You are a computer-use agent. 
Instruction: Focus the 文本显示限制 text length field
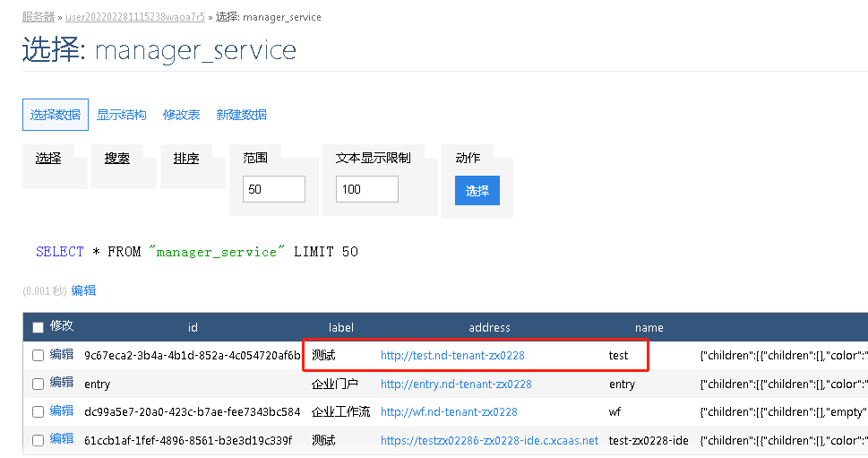[x=366, y=189]
